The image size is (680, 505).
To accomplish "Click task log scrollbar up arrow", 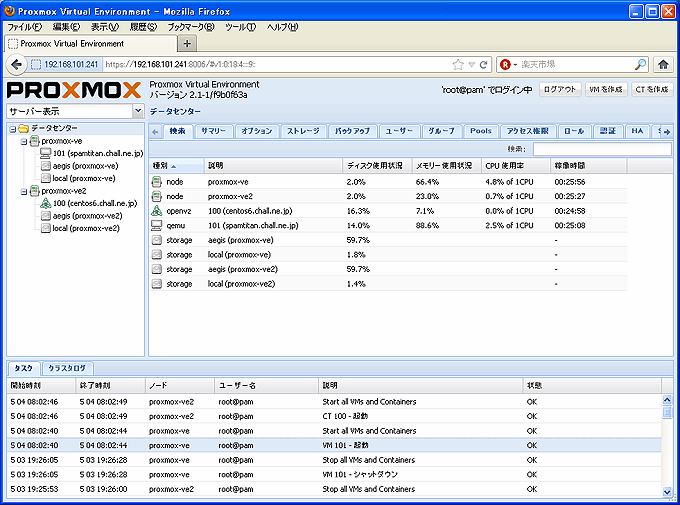I will (x=667, y=400).
